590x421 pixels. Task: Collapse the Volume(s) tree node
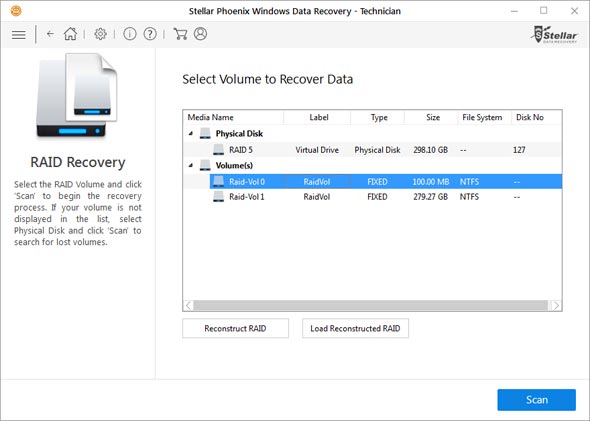coord(191,165)
